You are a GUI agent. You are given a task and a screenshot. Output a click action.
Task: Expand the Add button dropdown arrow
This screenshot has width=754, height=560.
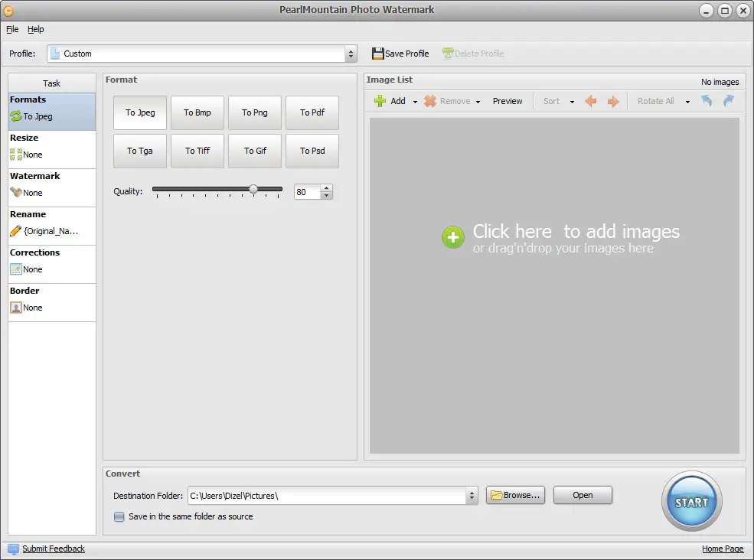[x=415, y=102]
